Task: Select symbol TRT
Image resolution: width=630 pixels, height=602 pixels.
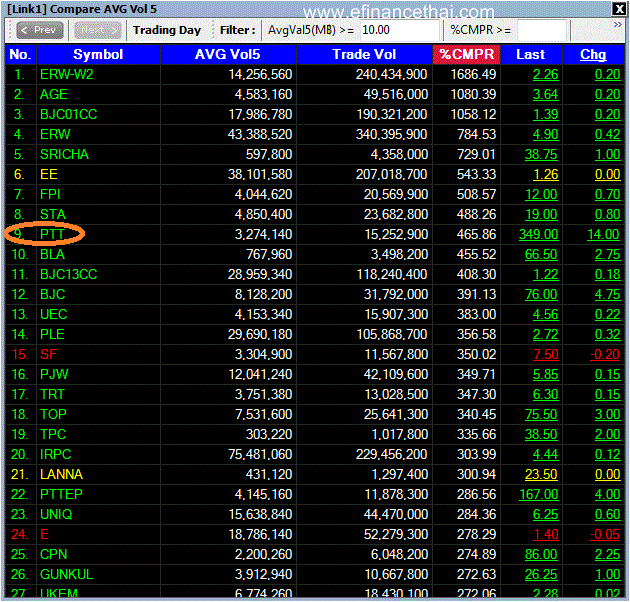Action: (52, 394)
